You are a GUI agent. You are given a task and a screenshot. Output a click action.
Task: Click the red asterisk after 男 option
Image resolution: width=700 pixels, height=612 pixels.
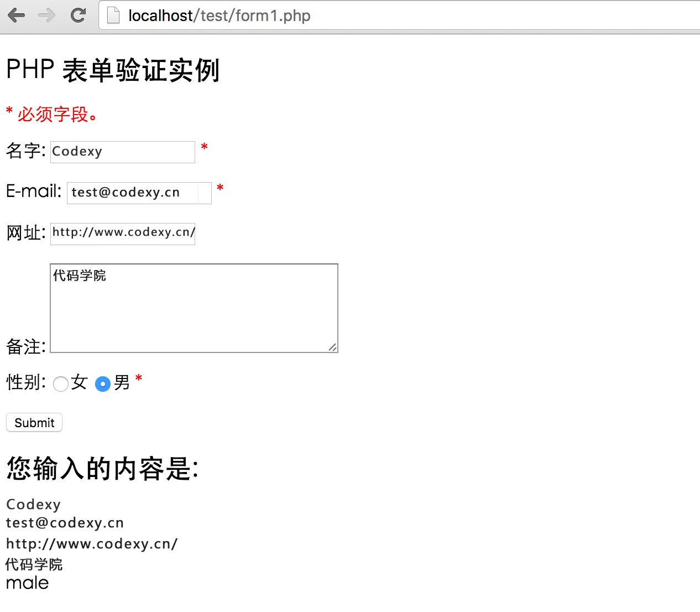click(x=139, y=378)
